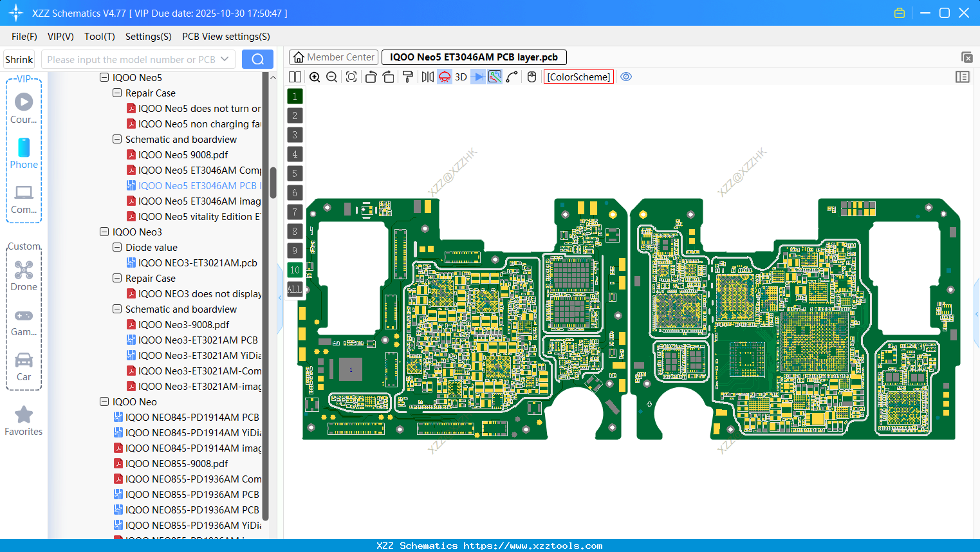
Task: Collapse the Diode value folder
Action: coord(117,248)
